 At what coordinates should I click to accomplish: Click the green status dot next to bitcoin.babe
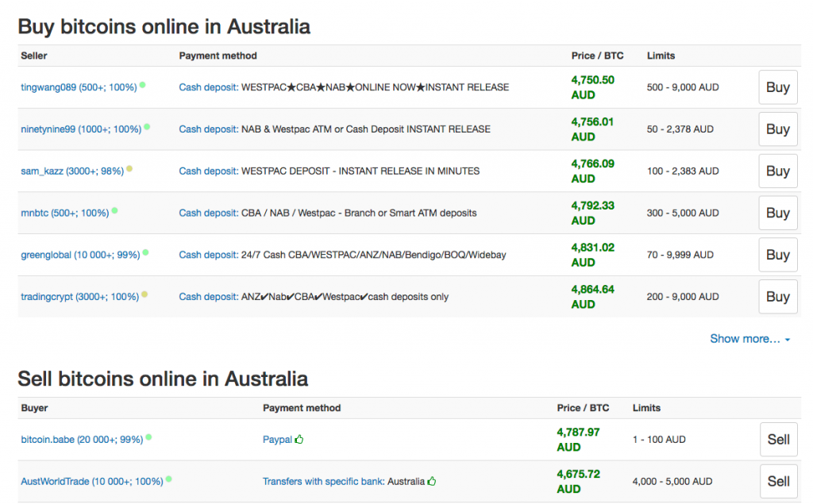[148, 437]
